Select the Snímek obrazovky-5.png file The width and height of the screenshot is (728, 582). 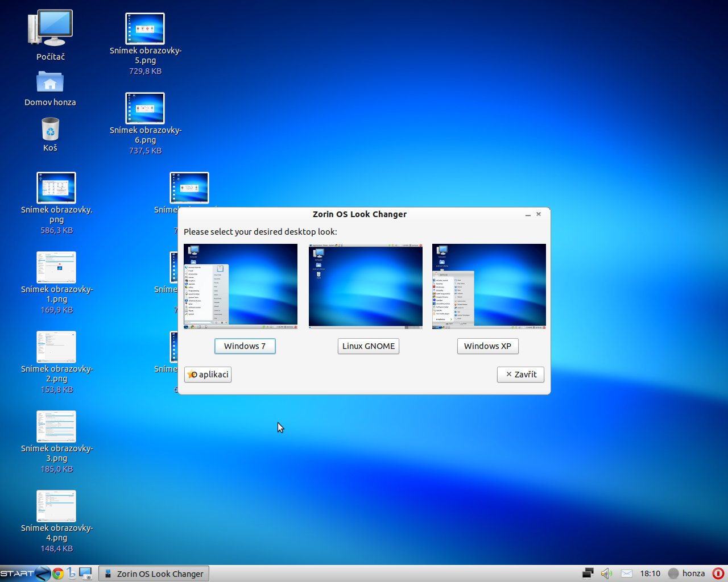click(145, 28)
